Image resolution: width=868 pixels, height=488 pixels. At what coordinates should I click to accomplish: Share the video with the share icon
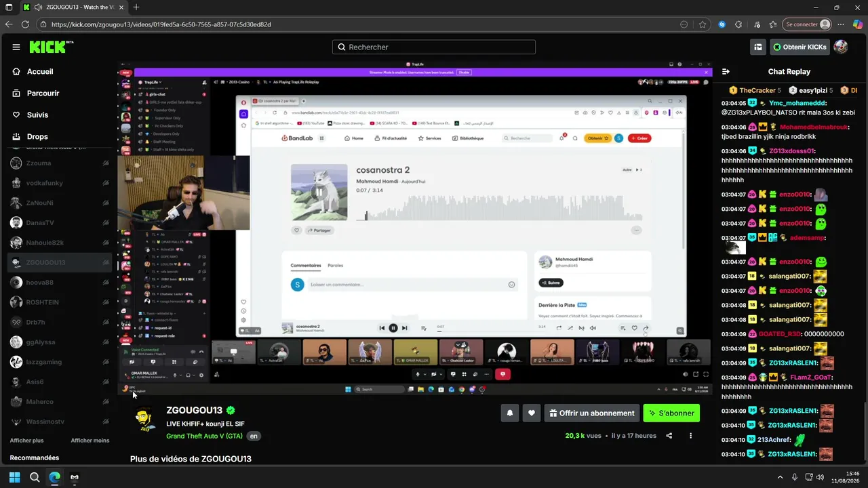click(669, 436)
